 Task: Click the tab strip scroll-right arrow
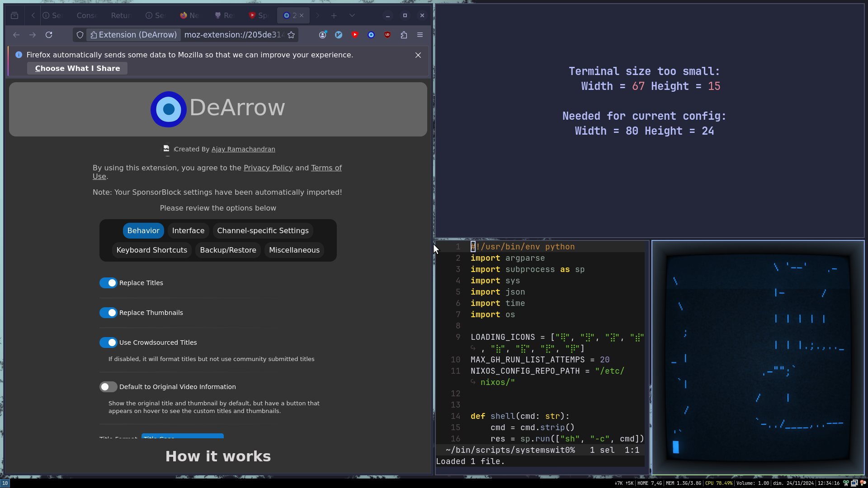pyautogui.click(x=317, y=15)
